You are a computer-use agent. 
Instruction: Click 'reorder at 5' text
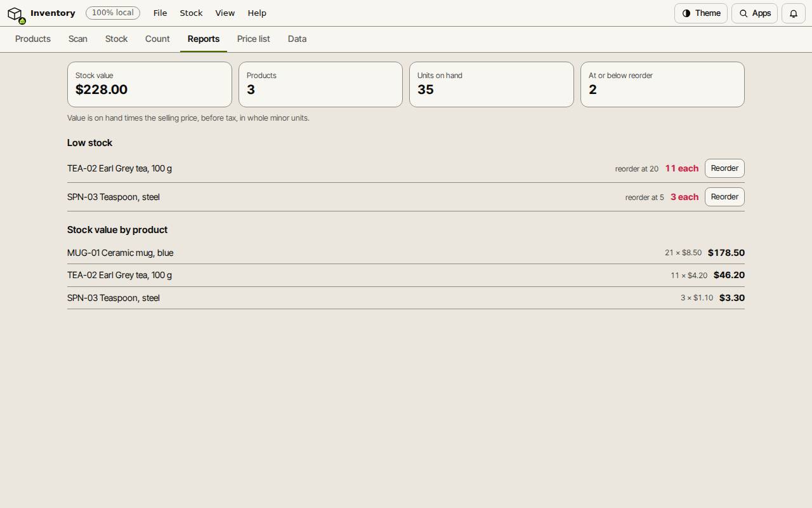pos(645,197)
